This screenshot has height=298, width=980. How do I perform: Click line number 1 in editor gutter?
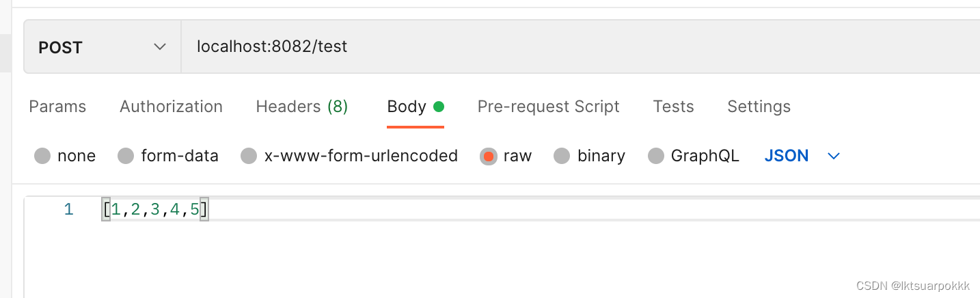[68, 210]
